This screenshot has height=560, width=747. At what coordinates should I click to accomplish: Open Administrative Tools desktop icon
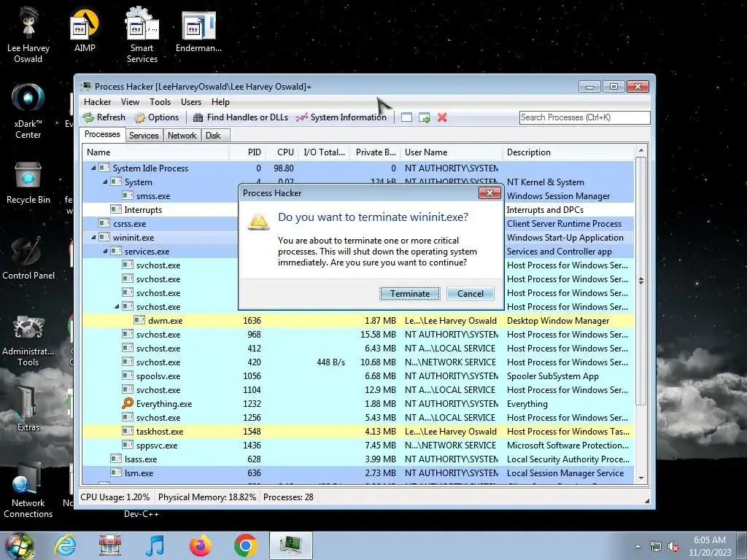28,341
